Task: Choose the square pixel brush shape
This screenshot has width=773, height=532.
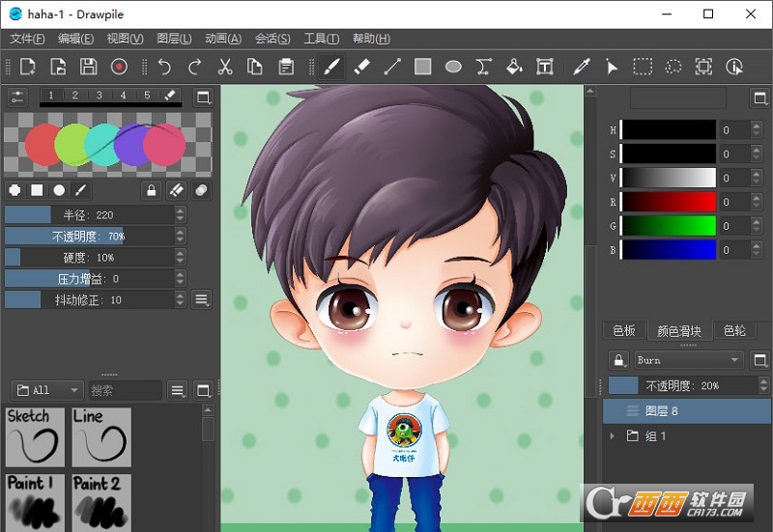Action: coord(37,190)
